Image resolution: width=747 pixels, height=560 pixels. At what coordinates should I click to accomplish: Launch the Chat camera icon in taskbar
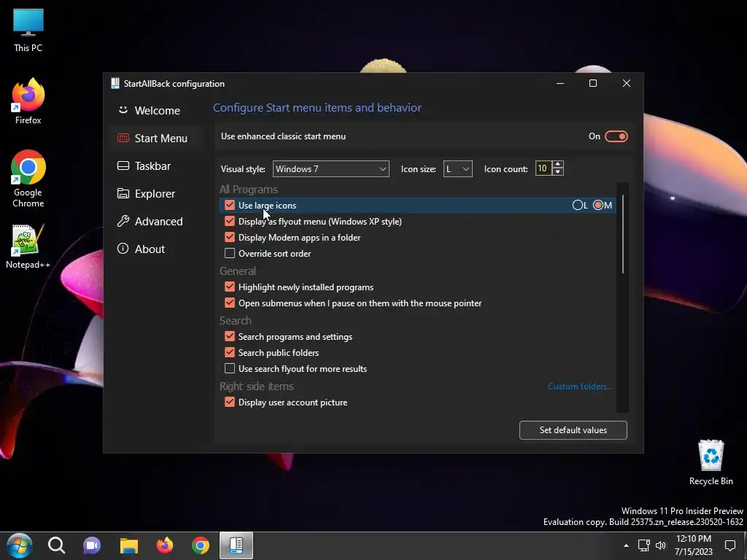pyautogui.click(x=92, y=545)
